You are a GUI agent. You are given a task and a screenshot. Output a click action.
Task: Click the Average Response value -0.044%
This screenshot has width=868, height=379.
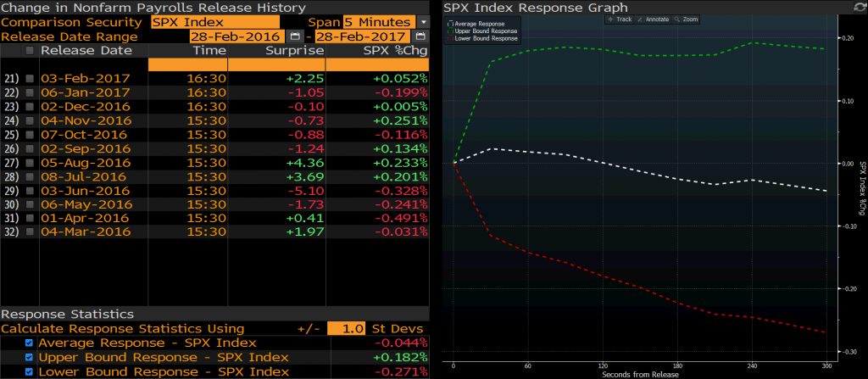tap(400, 343)
